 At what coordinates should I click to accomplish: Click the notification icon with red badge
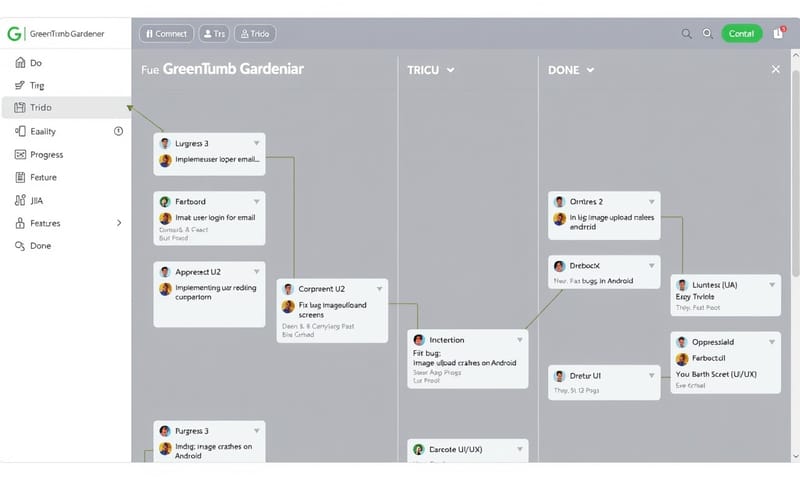coord(779,33)
